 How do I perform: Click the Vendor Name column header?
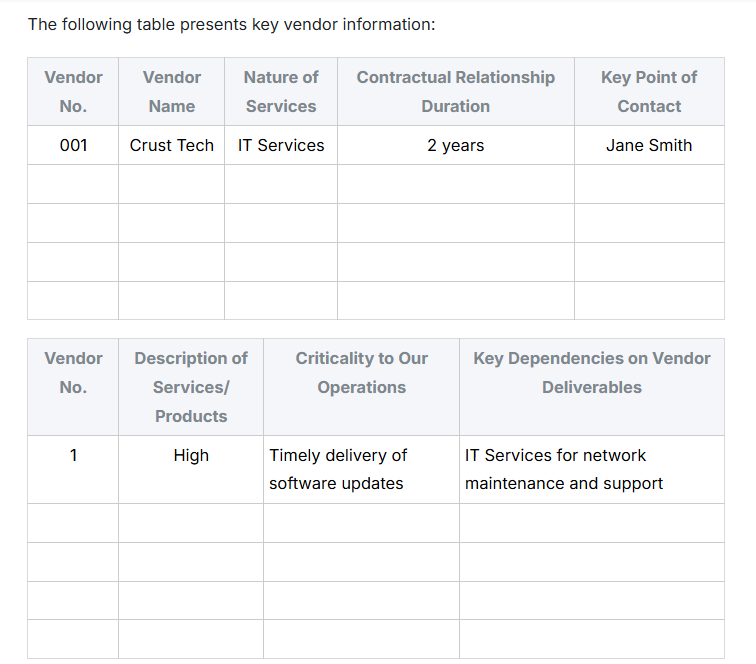171,91
